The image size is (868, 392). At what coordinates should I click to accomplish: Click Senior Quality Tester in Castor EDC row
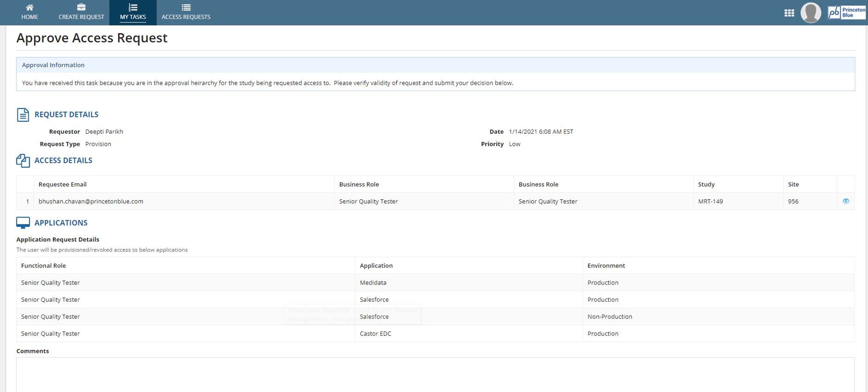[50, 333]
